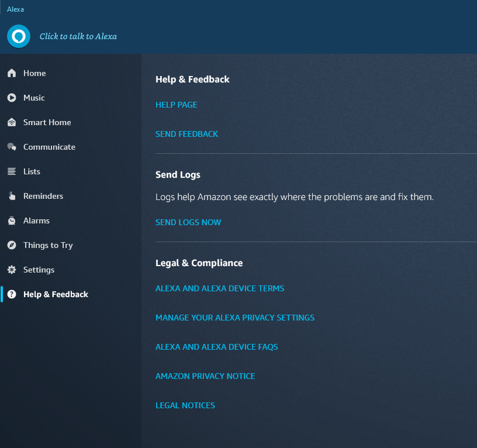This screenshot has height=448, width=477.
Task: Select the Lists icon in sidebar
Action: coord(12,171)
